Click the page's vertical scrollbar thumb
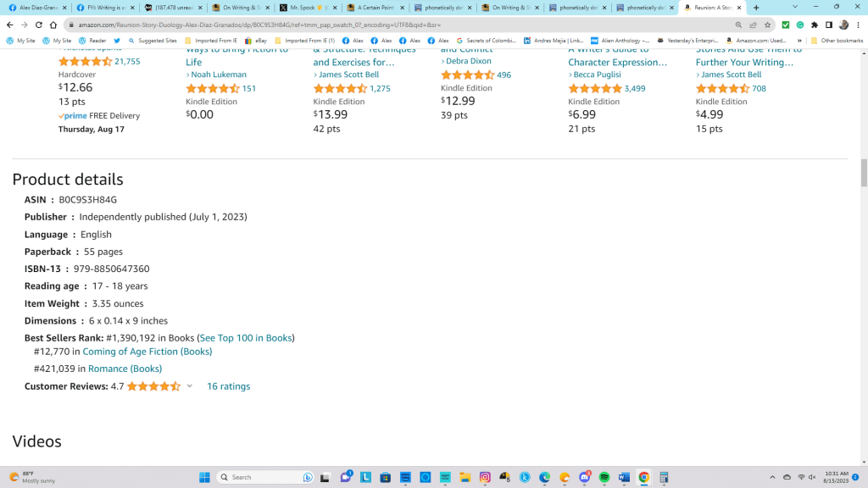The height and width of the screenshot is (488, 868). (x=864, y=172)
